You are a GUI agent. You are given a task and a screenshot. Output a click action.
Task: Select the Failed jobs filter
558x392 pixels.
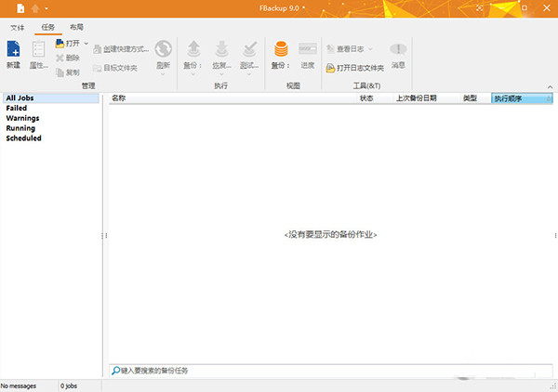pyautogui.click(x=17, y=108)
